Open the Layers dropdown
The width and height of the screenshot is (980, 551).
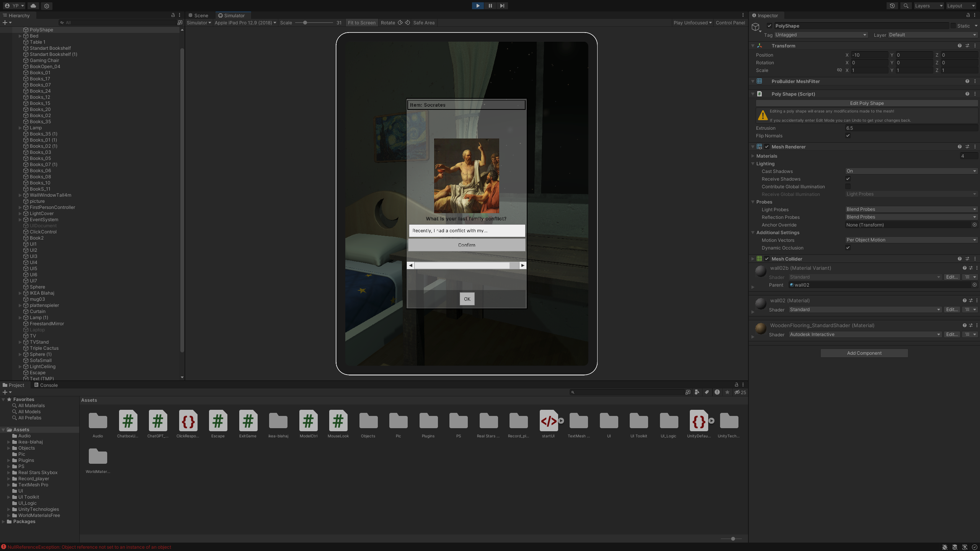click(928, 6)
